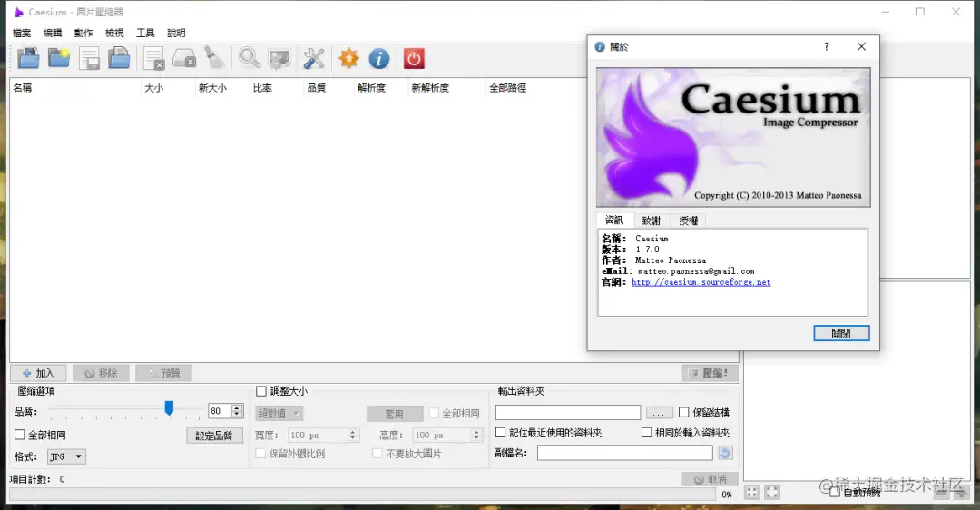Click the blue About info toolbar icon
Viewport: 980px width, 510px height.
click(378, 58)
